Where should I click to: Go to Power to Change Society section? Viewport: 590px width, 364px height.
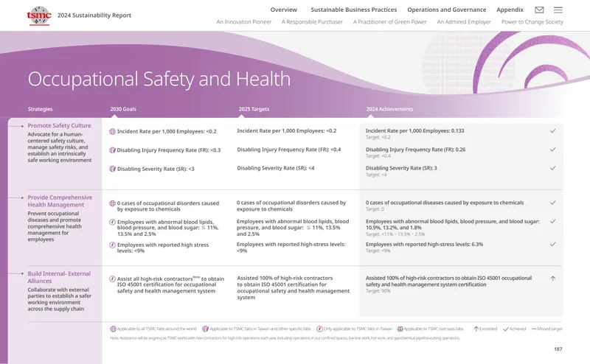point(532,22)
